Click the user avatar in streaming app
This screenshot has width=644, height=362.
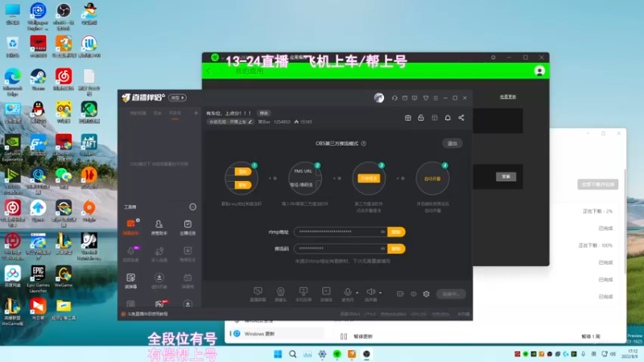coord(378,97)
